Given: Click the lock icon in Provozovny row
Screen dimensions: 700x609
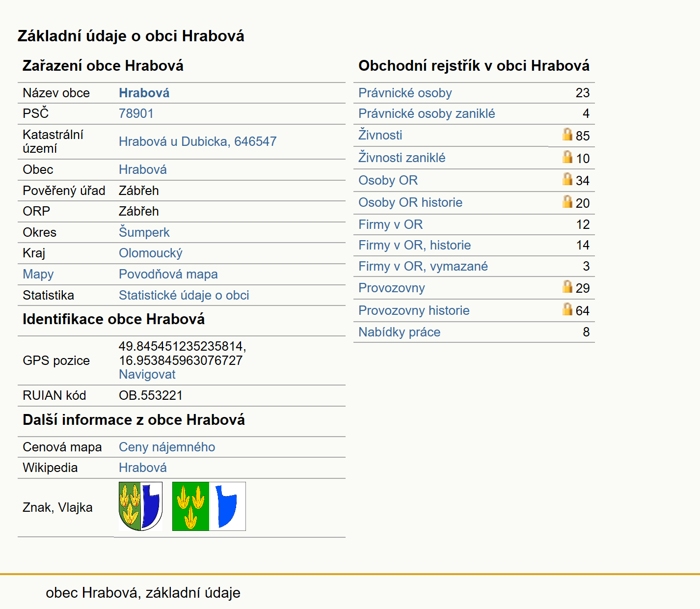Looking at the screenshot, I should 567,286.
